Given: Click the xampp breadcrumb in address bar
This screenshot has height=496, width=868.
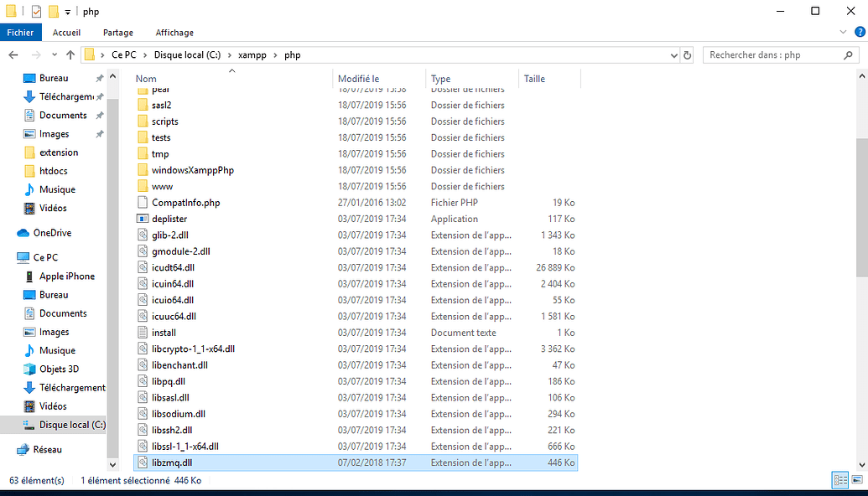Looking at the screenshot, I should click(x=250, y=55).
